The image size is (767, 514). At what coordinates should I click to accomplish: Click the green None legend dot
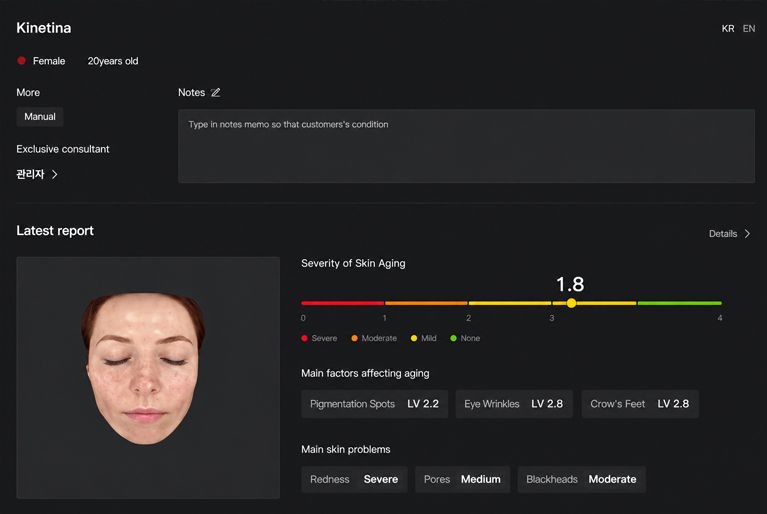point(453,338)
